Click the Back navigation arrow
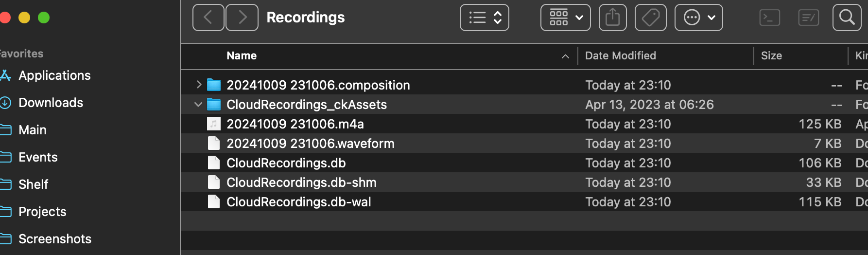The image size is (868, 255). point(208,18)
